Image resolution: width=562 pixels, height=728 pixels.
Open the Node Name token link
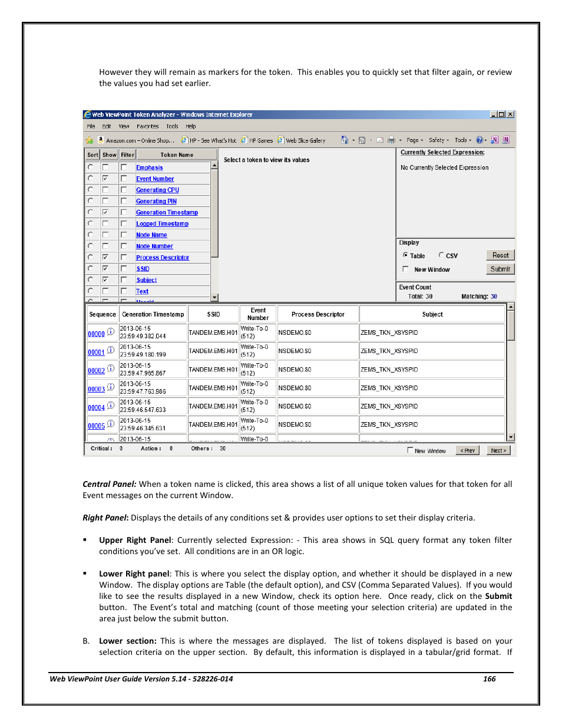click(x=151, y=235)
